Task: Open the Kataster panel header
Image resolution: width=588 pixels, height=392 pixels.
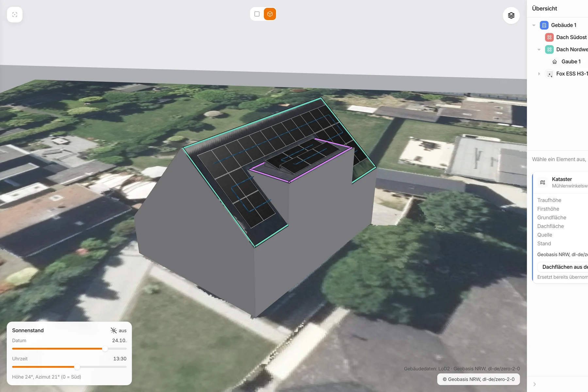Action: [561, 182]
